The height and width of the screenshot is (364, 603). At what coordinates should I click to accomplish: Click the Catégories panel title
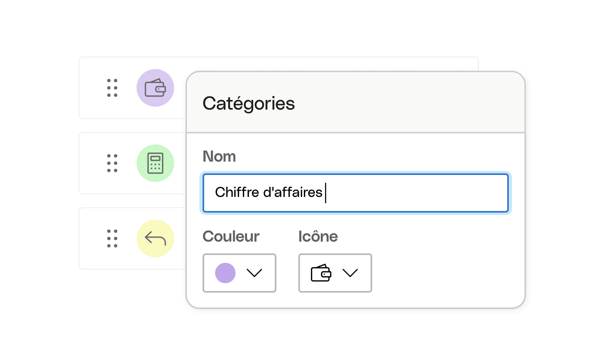click(x=248, y=103)
